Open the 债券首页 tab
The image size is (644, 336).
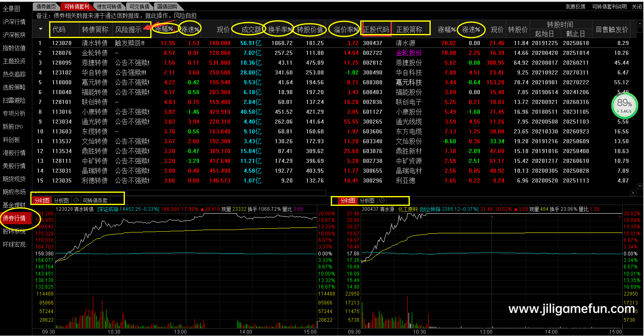(x=46, y=7)
